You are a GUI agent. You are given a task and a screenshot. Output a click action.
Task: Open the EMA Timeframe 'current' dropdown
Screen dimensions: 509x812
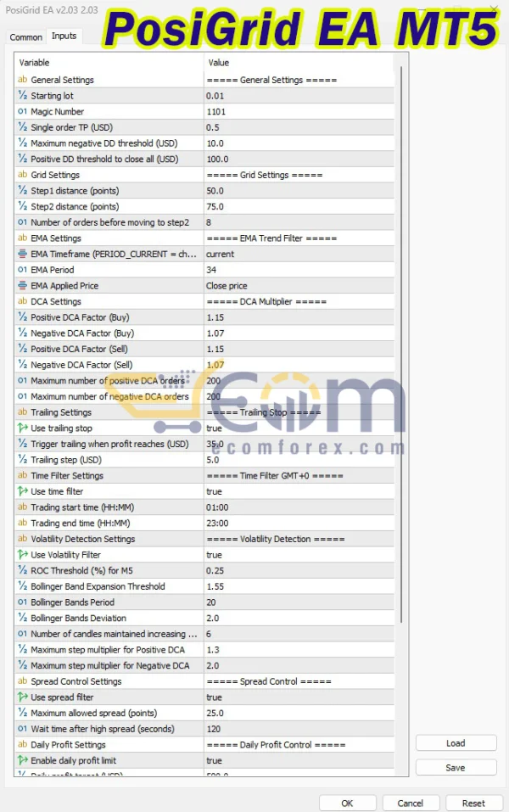pos(299,255)
